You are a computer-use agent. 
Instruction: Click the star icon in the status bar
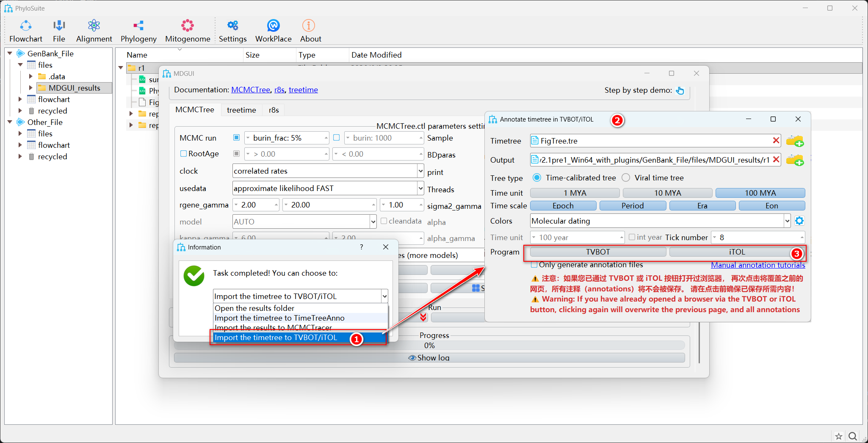838,436
